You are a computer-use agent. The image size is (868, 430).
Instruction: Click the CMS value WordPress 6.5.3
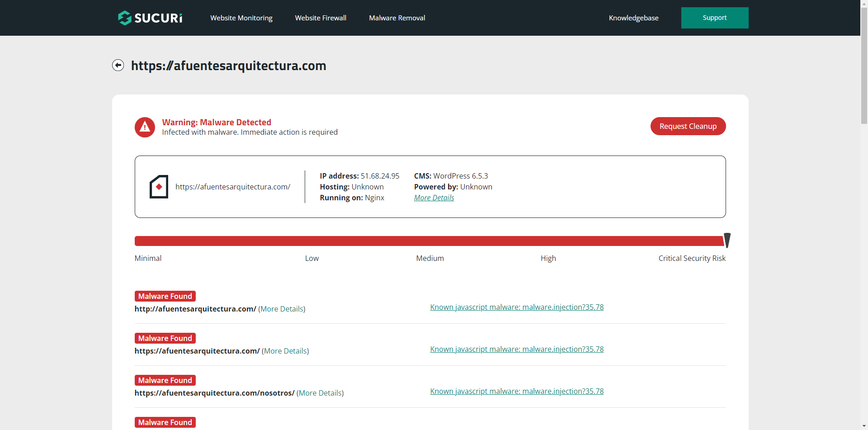(461, 176)
